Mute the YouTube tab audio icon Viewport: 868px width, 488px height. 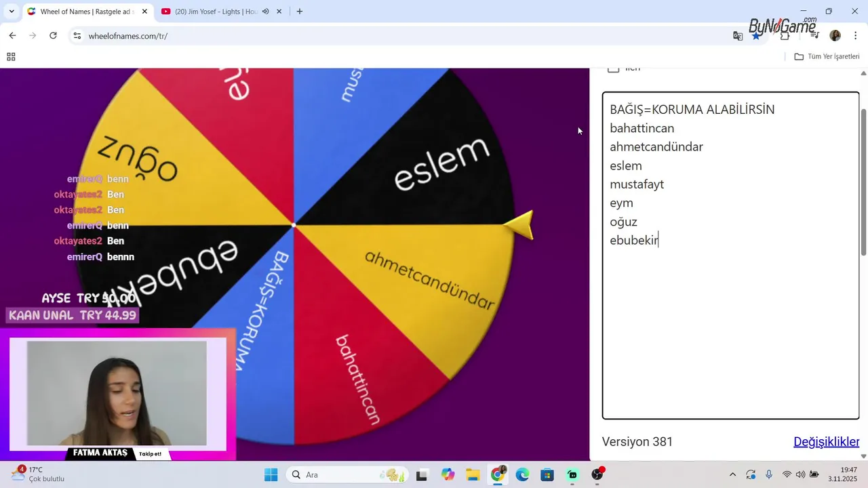[266, 12]
